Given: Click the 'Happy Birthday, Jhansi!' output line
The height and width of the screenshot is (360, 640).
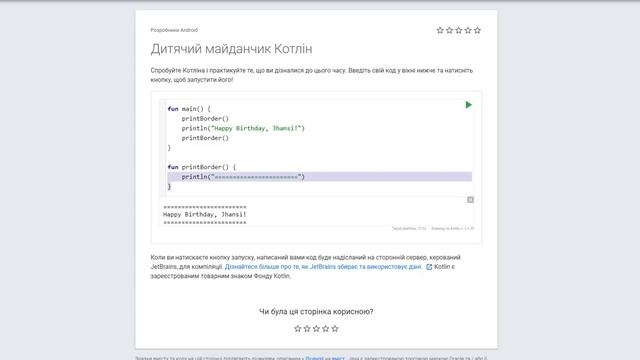Looking at the screenshot, I should [204, 214].
